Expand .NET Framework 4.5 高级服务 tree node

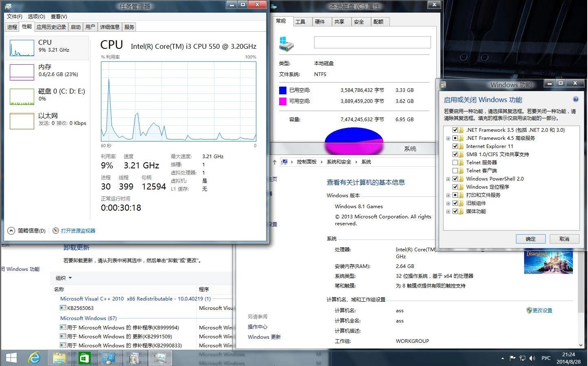point(448,138)
